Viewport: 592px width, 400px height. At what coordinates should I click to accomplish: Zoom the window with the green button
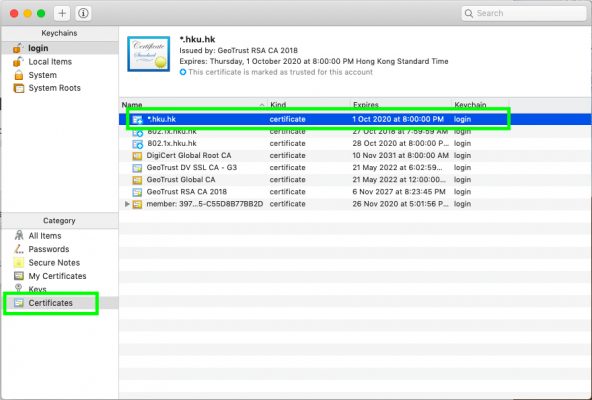41,14
